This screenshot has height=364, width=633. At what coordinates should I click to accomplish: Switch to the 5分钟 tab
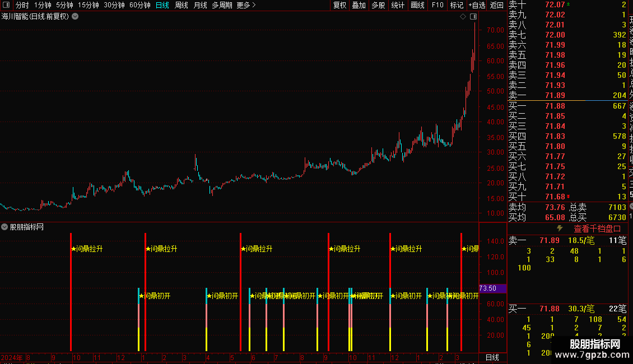click(64, 5)
